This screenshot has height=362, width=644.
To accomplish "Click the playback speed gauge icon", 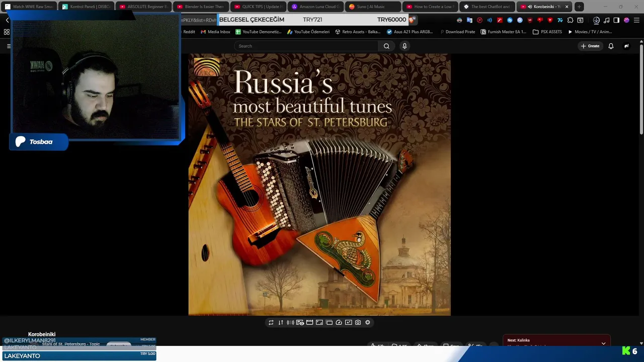I will pyautogui.click(x=339, y=322).
